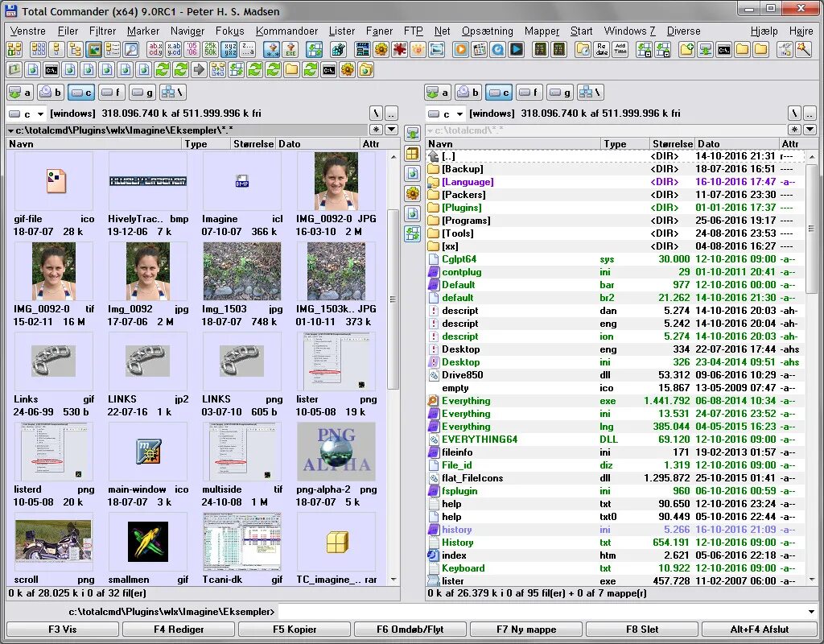Click the F5 Kopier button

click(x=295, y=630)
